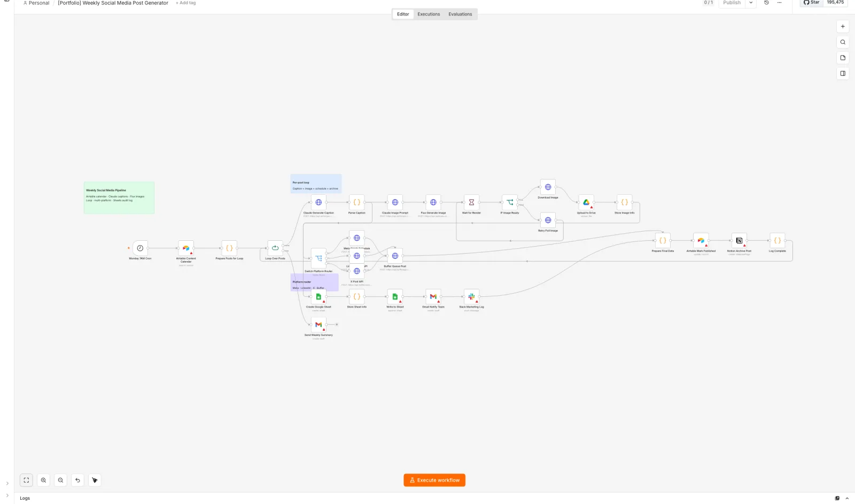Select the Prepare Posts for Loop code node
Screen dimensions: 855x504
229,248
